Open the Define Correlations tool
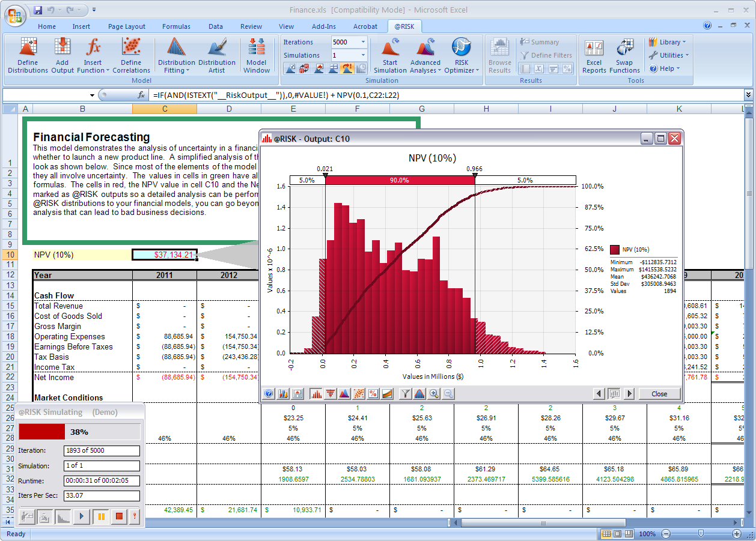 (x=131, y=55)
